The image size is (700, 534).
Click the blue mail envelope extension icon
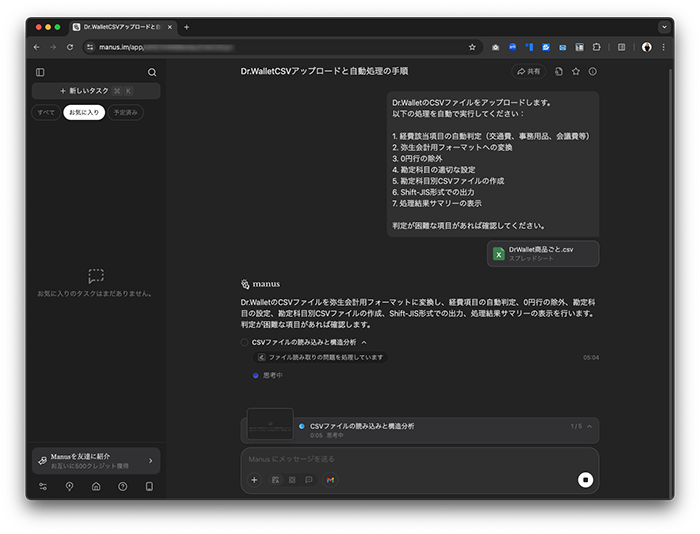[x=562, y=47]
